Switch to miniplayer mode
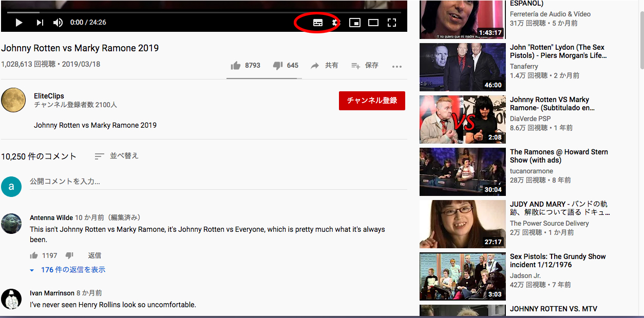Viewport: 644px width, 318px height. [354, 23]
